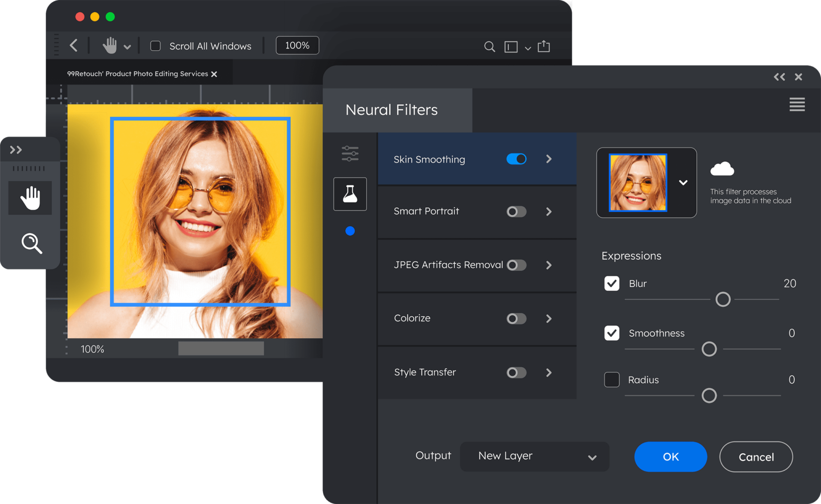
Task: Check the Radius checkbox
Action: 611,380
